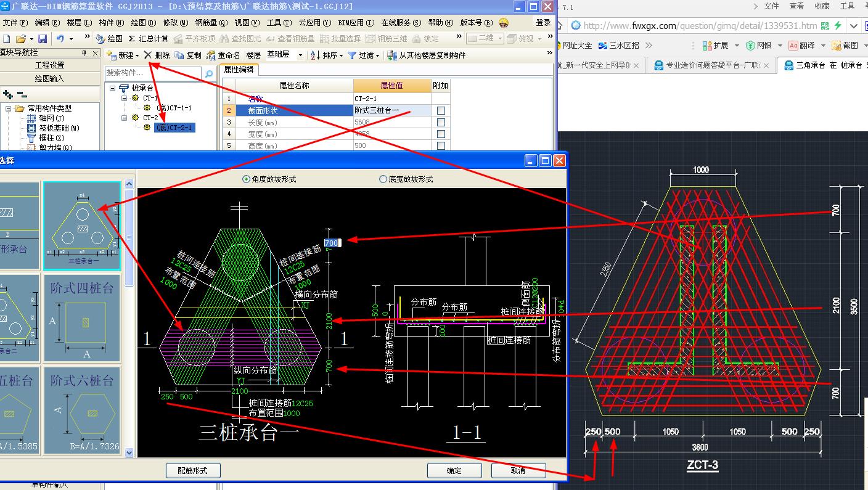This screenshot has height=490, width=868.
Task: Click the 复制 copy icon
Action: [x=179, y=55]
